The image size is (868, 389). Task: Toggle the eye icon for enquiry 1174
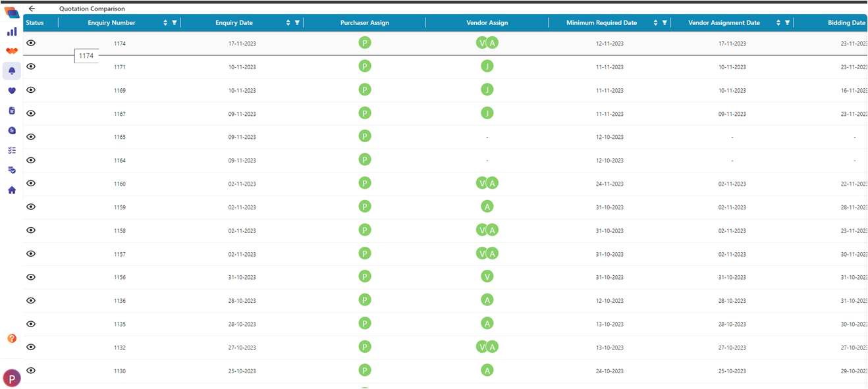tap(31, 43)
